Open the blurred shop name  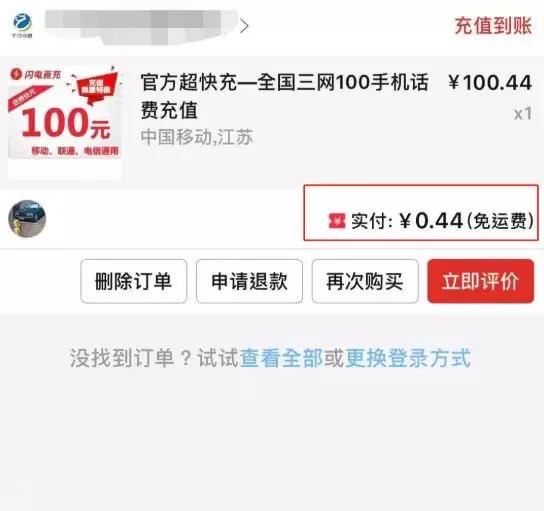[141, 27]
